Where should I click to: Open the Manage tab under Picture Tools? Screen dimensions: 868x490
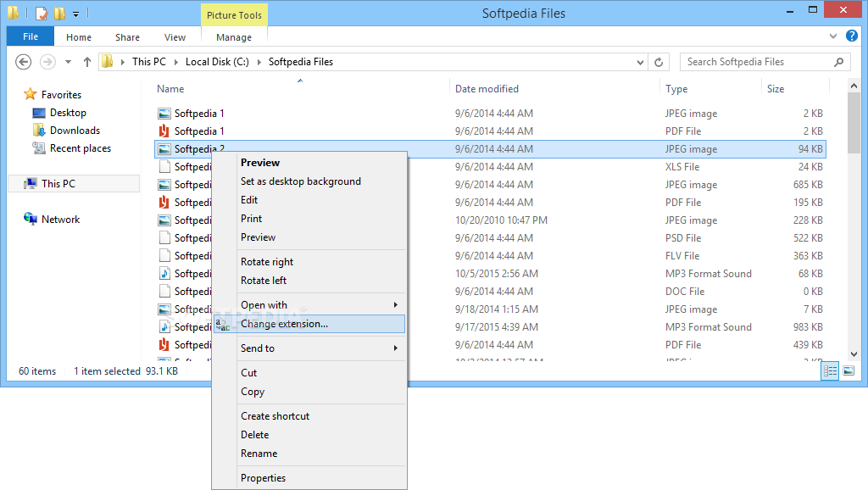click(x=234, y=37)
